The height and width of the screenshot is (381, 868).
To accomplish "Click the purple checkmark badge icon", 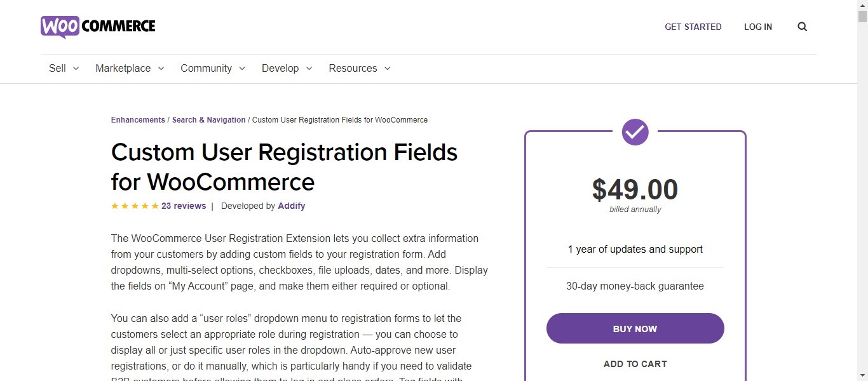I will tap(635, 132).
